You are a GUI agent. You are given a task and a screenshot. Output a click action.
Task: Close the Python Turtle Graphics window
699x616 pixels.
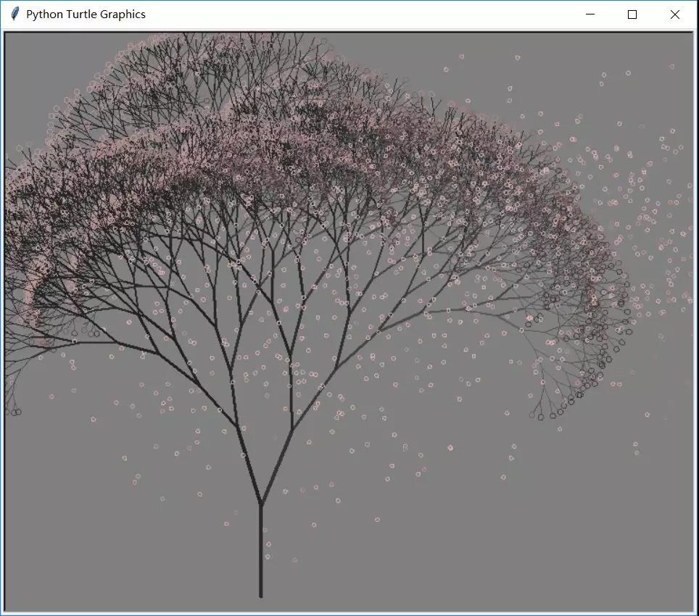coord(674,14)
